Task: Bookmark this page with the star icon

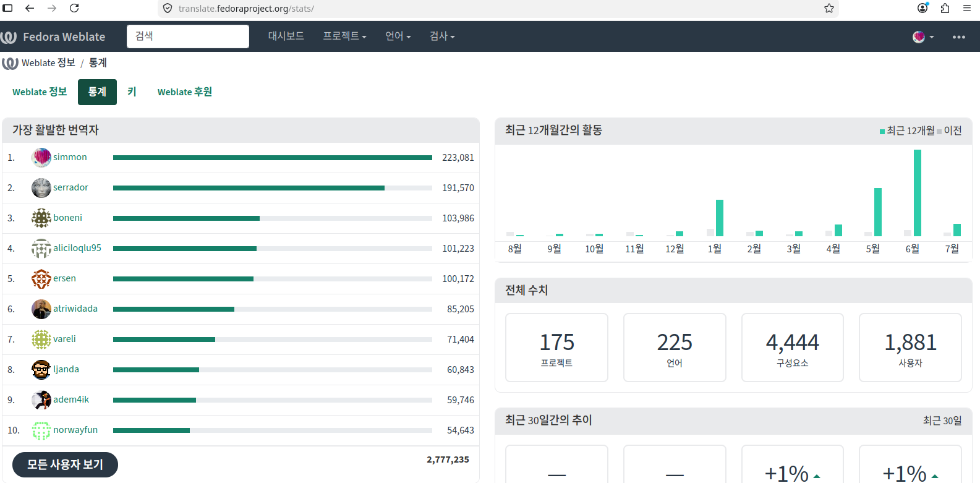Action: (829, 8)
